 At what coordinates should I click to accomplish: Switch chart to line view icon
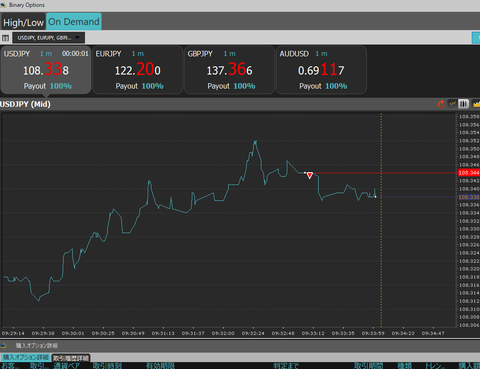point(452,104)
